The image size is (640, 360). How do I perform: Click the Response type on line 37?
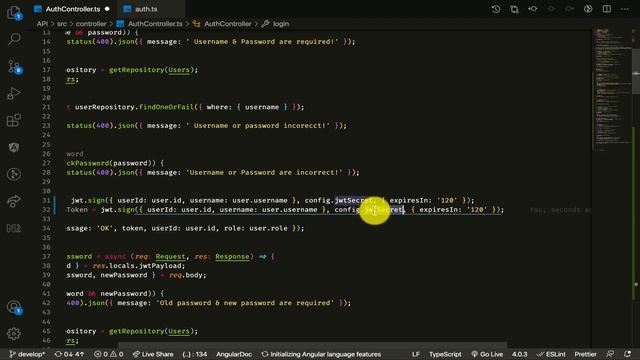[232, 256]
